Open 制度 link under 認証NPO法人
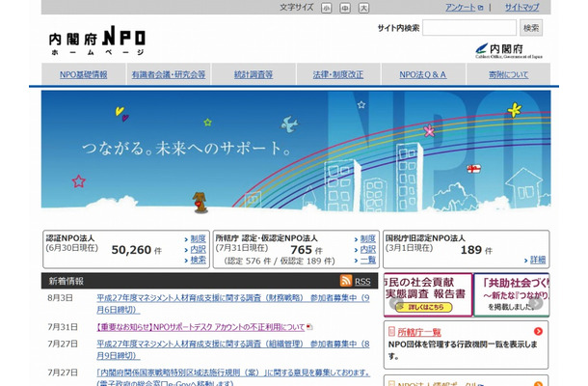 tap(198, 238)
